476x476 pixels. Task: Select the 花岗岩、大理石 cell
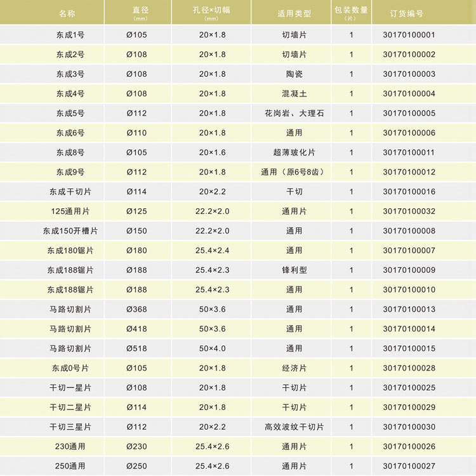coord(294,114)
